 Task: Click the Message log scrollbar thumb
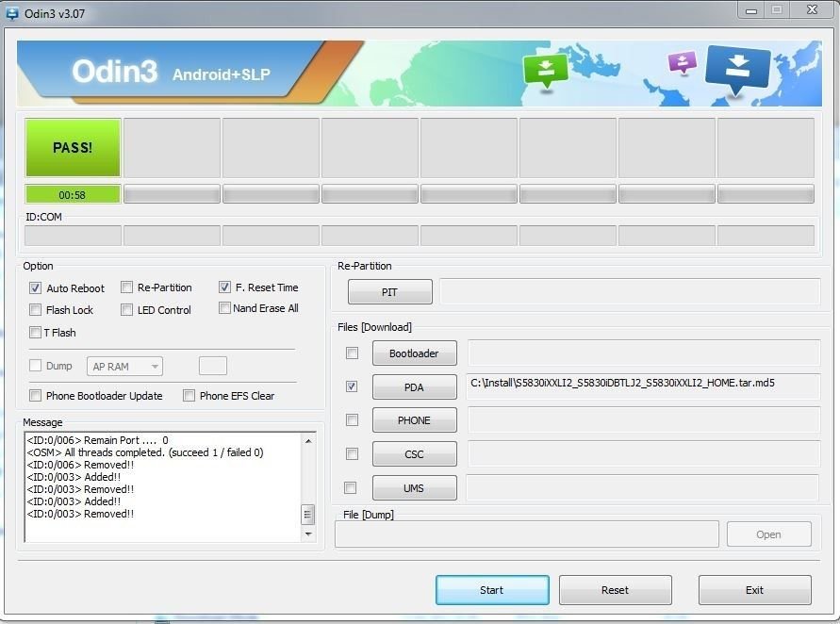point(307,515)
